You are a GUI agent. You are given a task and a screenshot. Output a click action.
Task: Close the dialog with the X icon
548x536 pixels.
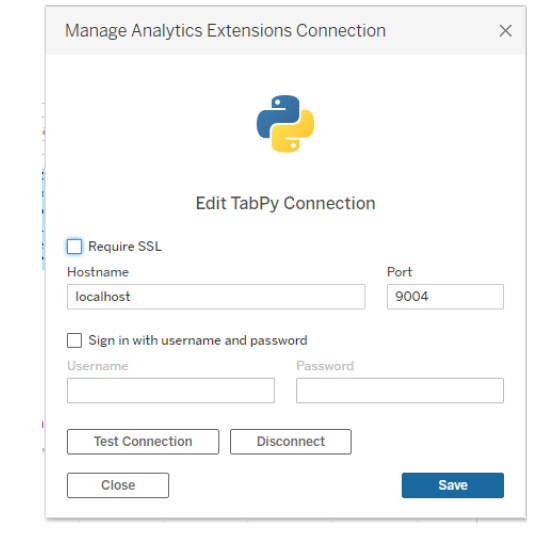[505, 31]
